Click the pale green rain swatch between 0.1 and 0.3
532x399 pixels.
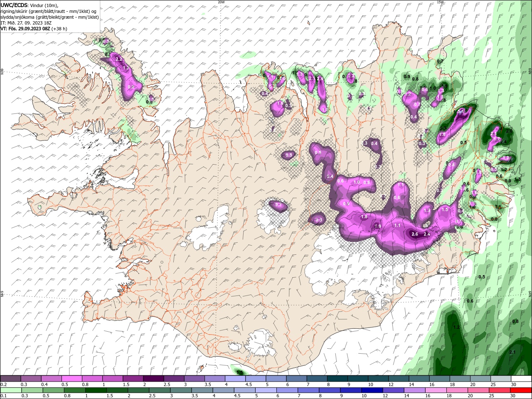click(10, 390)
